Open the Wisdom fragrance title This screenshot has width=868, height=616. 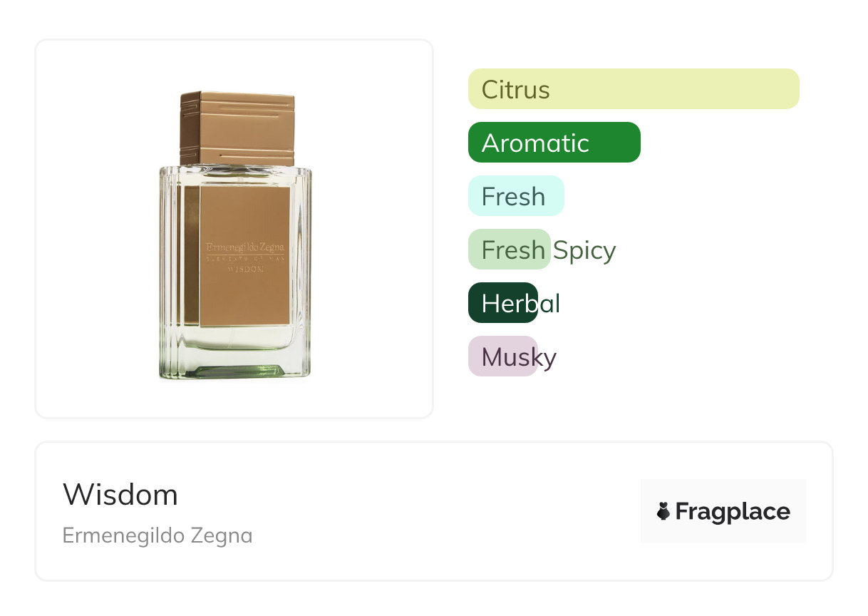click(x=120, y=494)
